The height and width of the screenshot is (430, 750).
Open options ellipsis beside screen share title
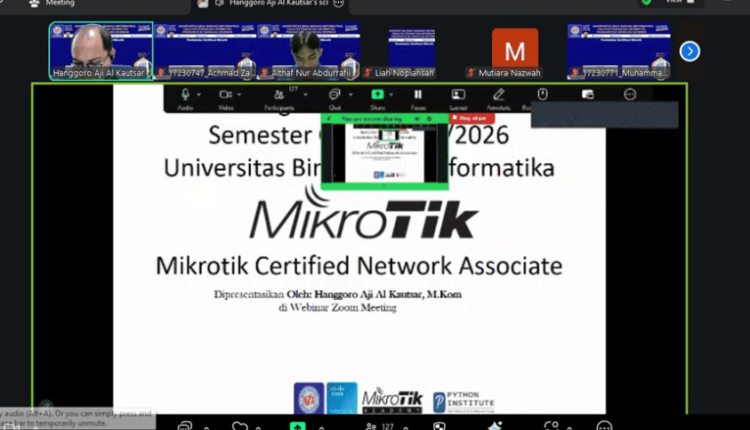[x=338, y=3]
